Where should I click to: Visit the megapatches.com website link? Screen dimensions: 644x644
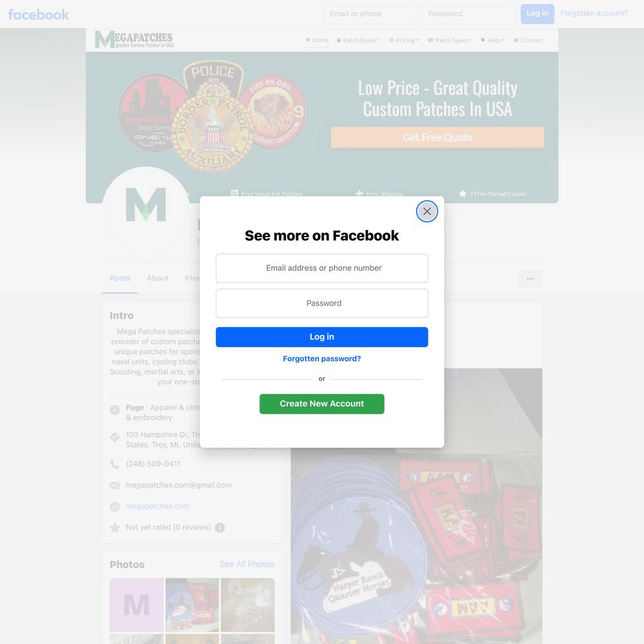157,506
